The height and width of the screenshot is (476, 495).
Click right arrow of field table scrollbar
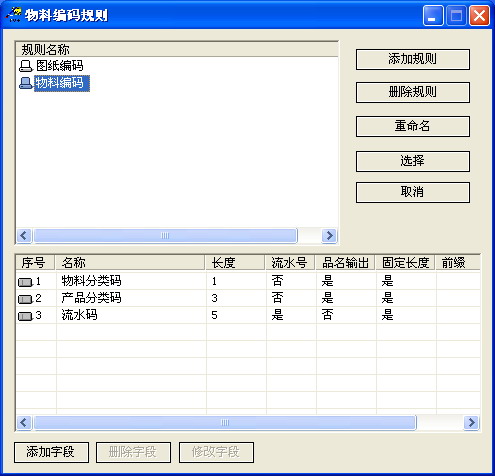(471, 423)
